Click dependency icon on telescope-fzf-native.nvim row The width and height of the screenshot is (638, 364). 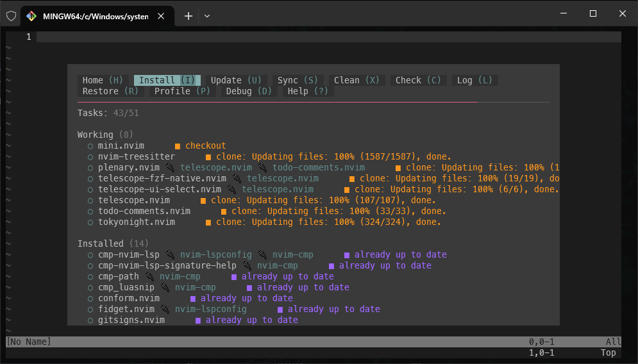point(237,179)
